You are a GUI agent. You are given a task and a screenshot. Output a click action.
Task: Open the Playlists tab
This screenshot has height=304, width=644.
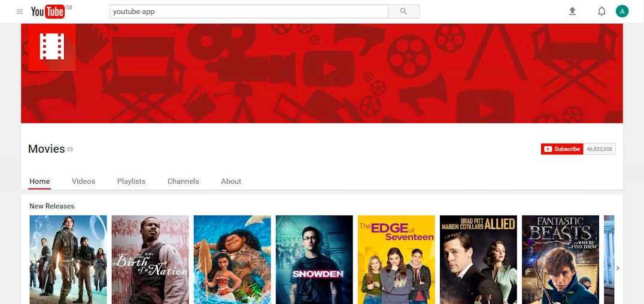pos(132,181)
